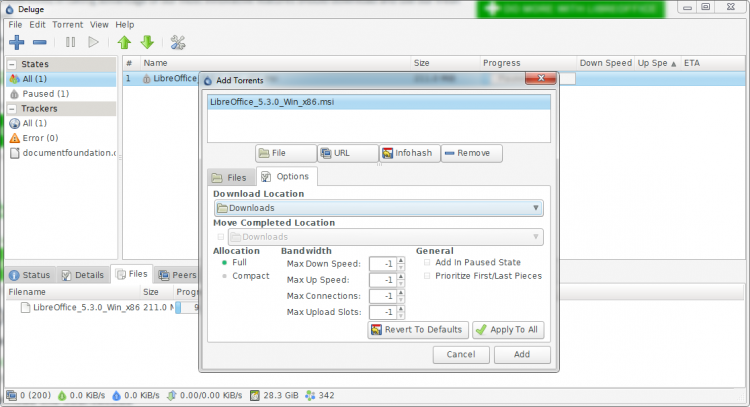The width and height of the screenshot is (750, 407).
Task: Close the Add Torrents dialog
Action: tap(541, 78)
